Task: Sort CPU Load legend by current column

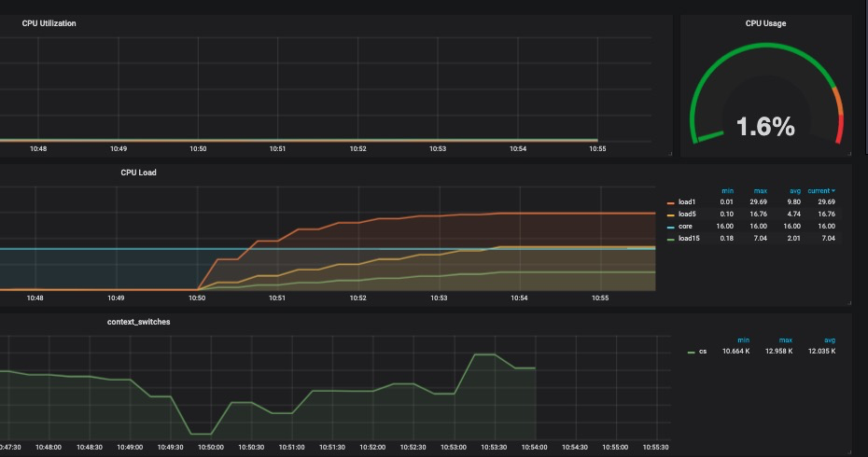Action: click(x=819, y=191)
